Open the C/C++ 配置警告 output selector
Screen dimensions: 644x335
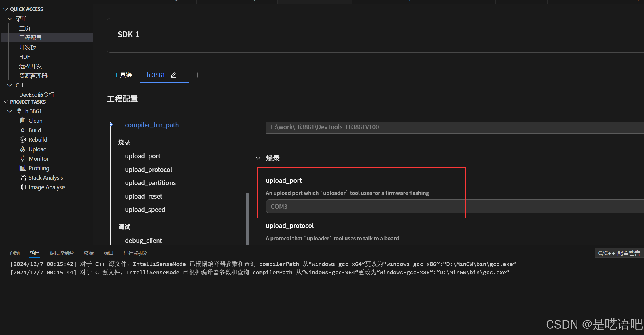pos(619,253)
